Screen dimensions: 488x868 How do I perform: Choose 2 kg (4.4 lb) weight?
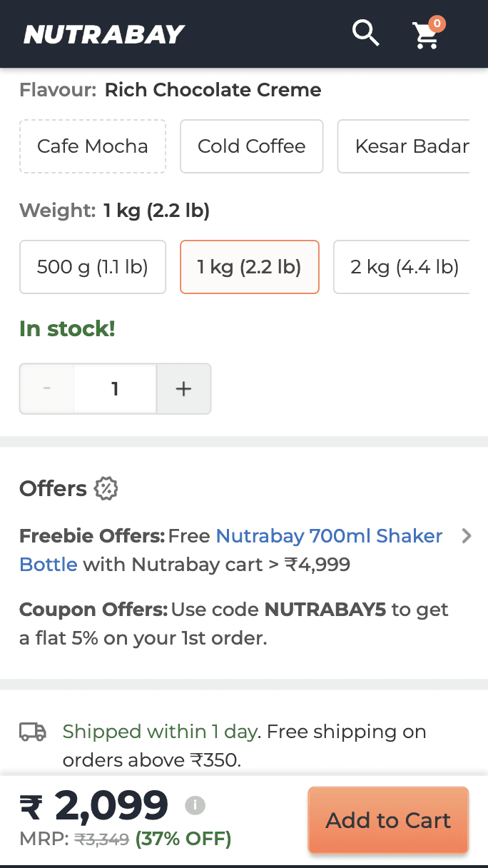[x=403, y=267]
